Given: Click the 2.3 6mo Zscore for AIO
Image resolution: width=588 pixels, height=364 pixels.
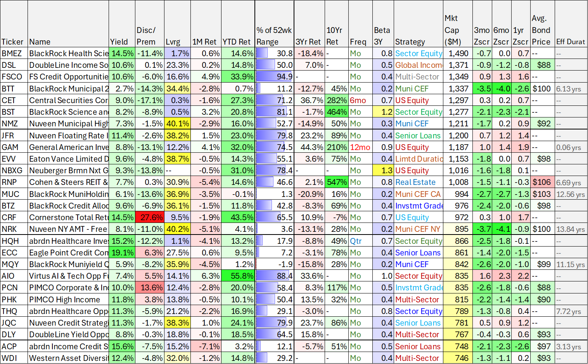Looking at the screenshot, I should (502, 276).
